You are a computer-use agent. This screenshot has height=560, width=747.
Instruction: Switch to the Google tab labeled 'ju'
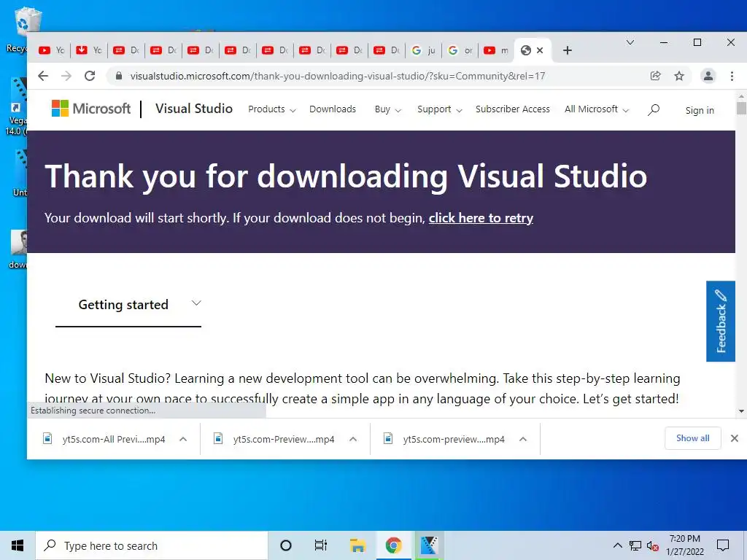[x=424, y=50]
